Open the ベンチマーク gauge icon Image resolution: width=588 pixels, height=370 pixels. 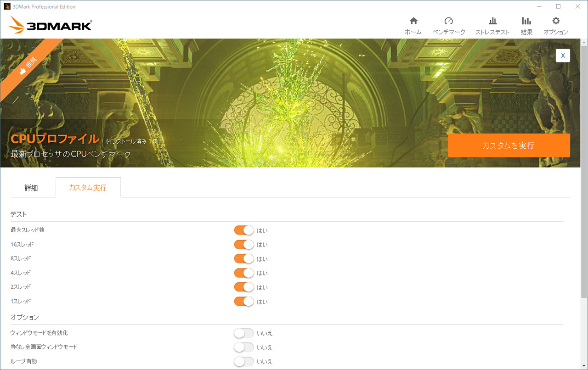coord(449,21)
